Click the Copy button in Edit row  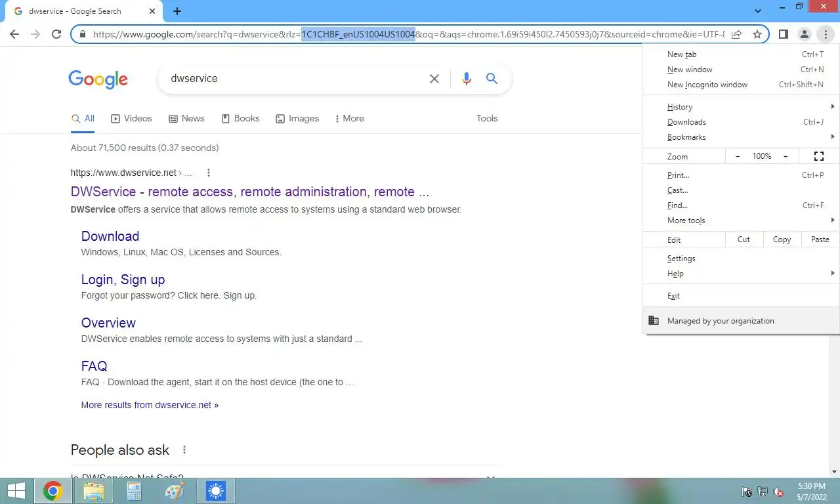click(x=782, y=240)
